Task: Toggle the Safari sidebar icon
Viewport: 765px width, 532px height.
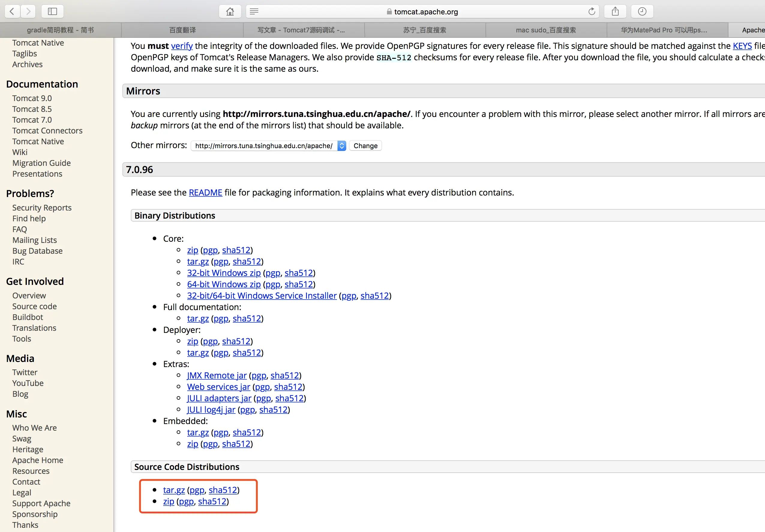Action: (x=52, y=11)
